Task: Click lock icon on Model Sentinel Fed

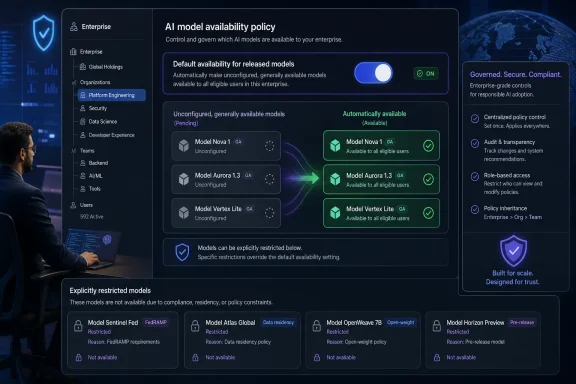Action: coord(78,326)
